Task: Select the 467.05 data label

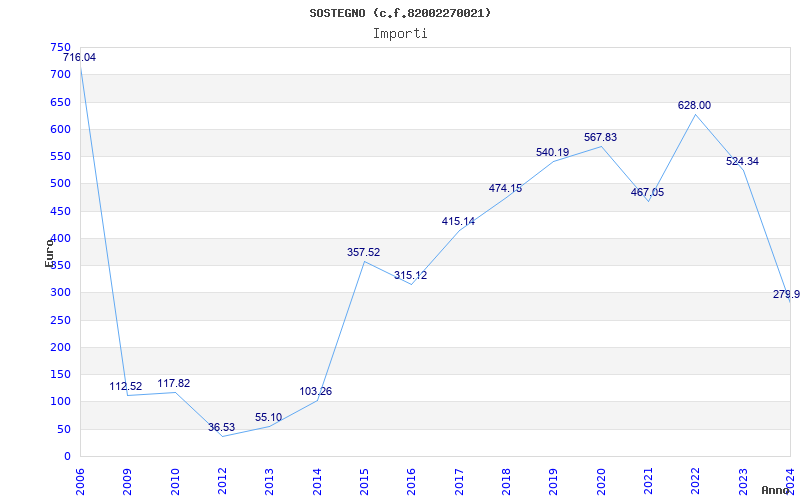Action: 647,192
